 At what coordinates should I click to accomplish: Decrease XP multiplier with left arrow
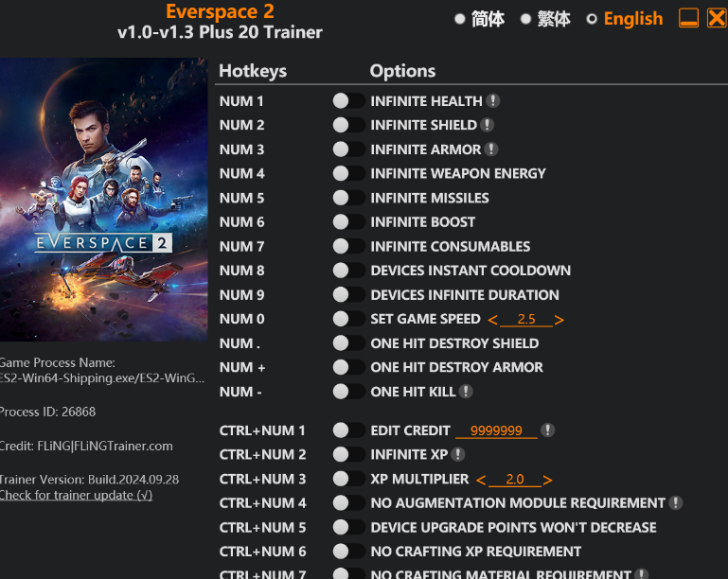point(481,480)
